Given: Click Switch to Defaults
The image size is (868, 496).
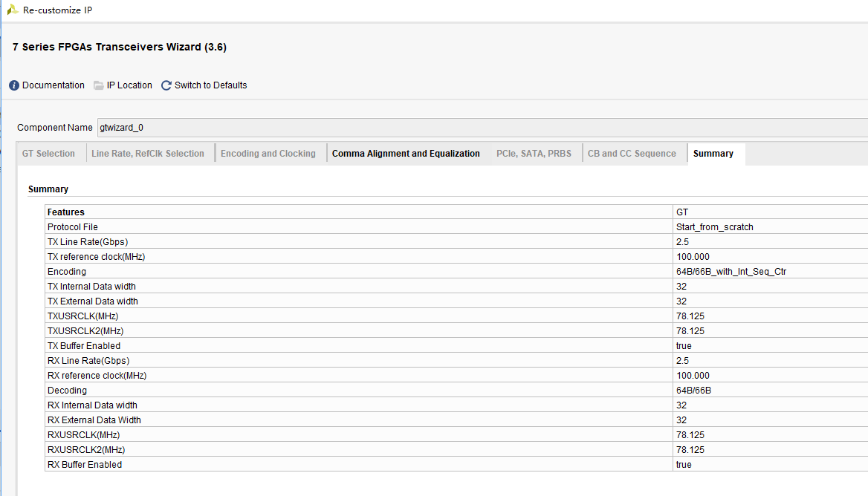Looking at the screenshot, I should [x=210, y=85].
